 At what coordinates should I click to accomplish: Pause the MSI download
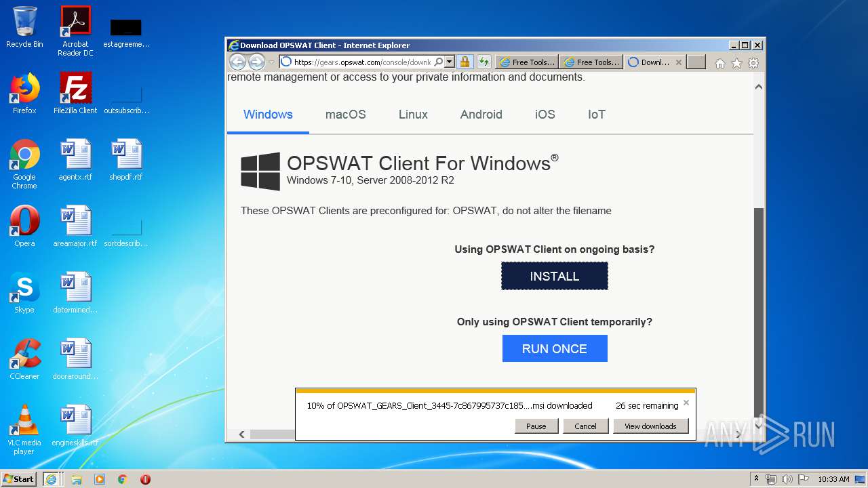536,426
